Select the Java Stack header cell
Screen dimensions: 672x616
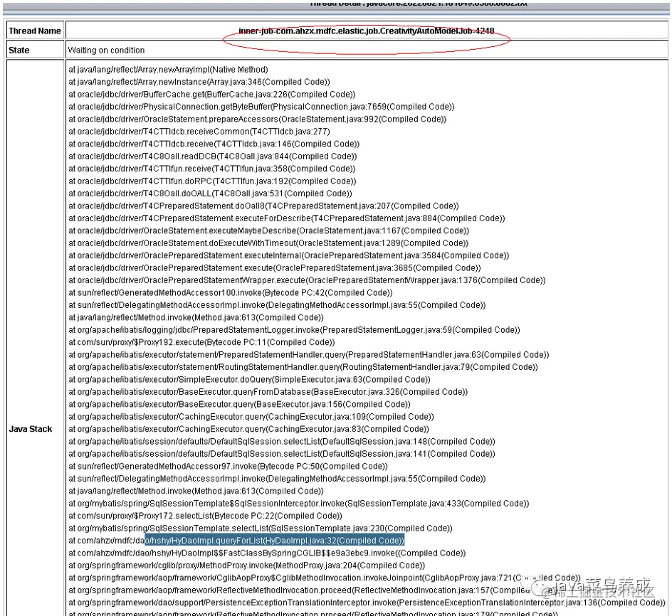pos(35,429)
